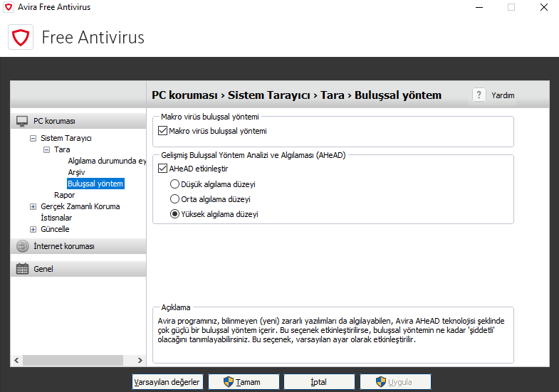This screenshot has height=392, width=559.
Task: Collapse the Sistem Tarayıcı tree node
Action: 33,138
